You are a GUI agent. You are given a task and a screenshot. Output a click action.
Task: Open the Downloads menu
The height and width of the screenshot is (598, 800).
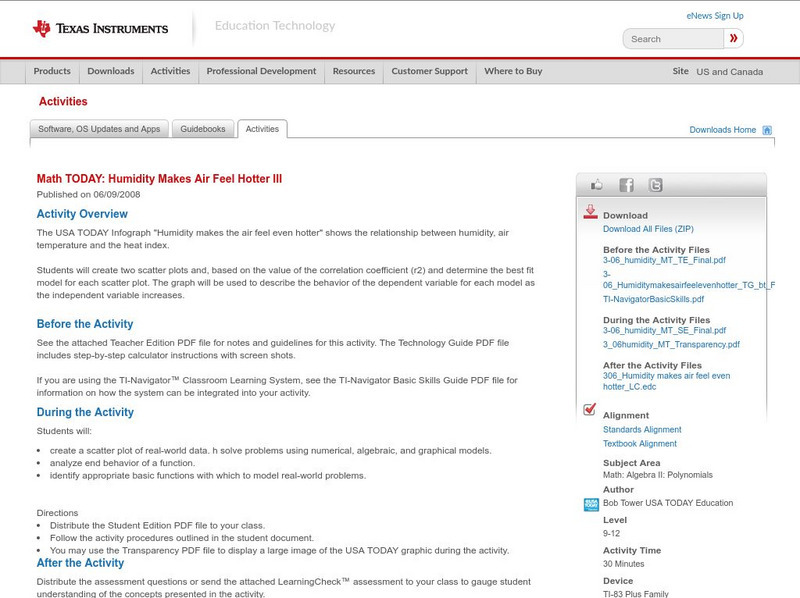(111, 71)
